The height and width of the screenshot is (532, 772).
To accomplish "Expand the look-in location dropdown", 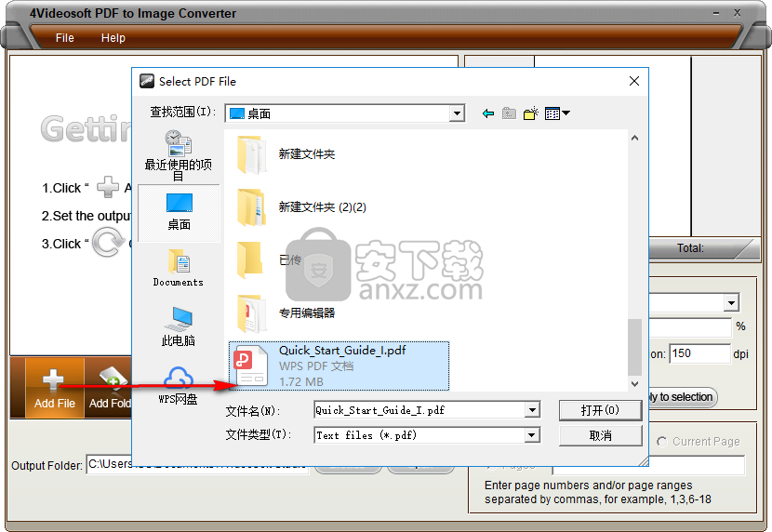I will (457, 113).
